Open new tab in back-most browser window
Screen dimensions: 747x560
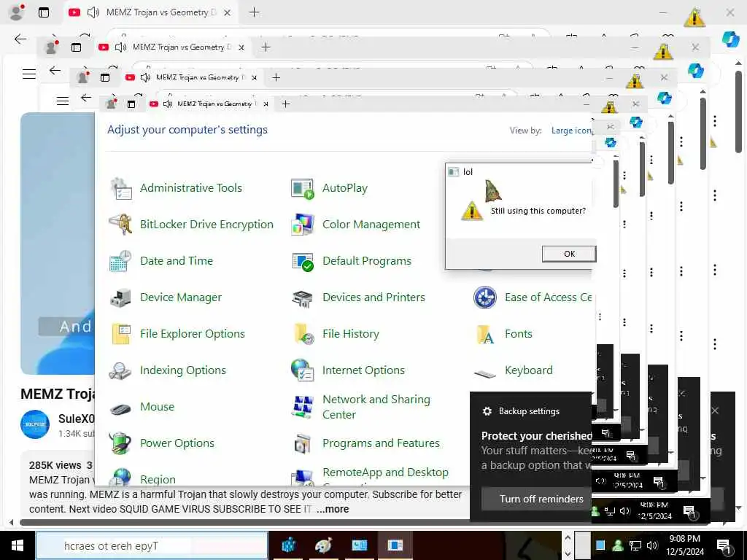[255, 12]
